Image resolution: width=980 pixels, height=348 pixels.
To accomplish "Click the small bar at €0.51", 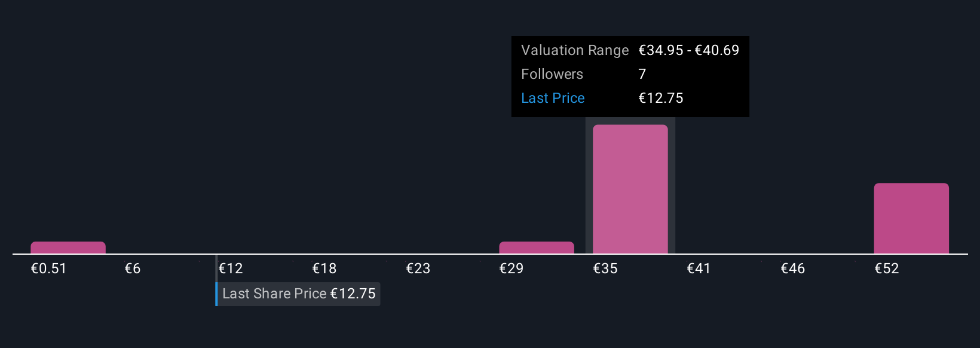I will coord(68,248).
